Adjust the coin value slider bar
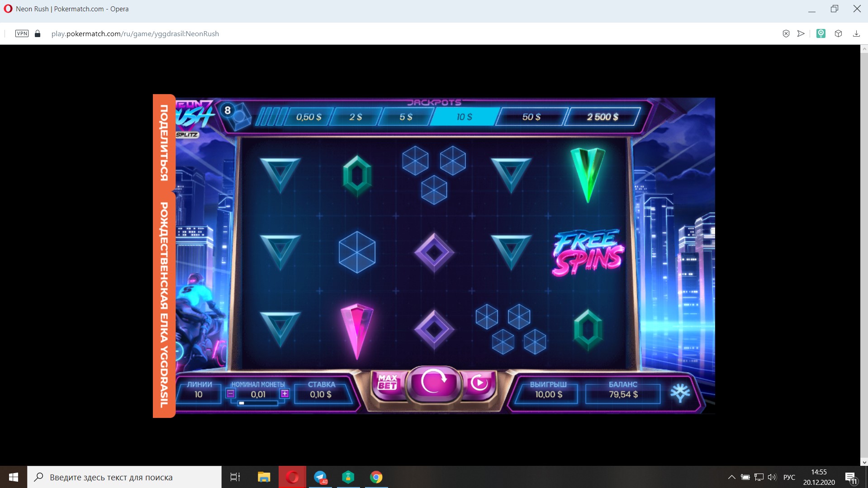868x488 pixels. click(258, 403)
